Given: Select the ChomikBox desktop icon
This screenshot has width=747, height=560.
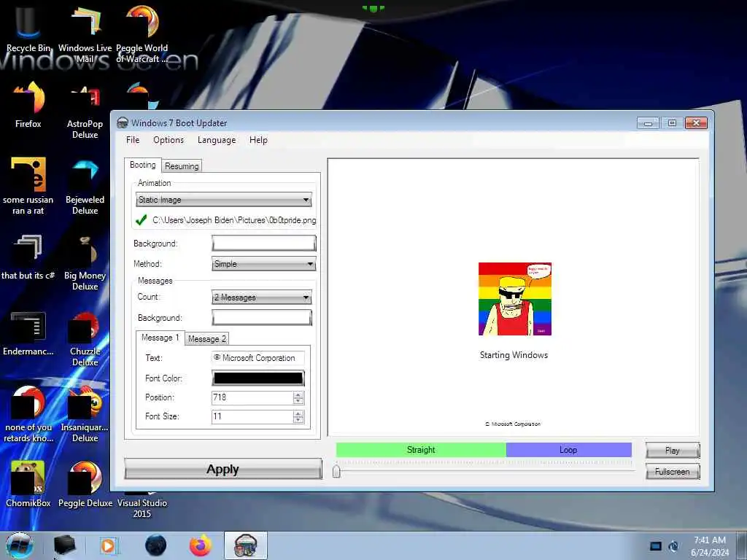Looking at the screenshot, I should pyautogui.click(x=28, y=483).
